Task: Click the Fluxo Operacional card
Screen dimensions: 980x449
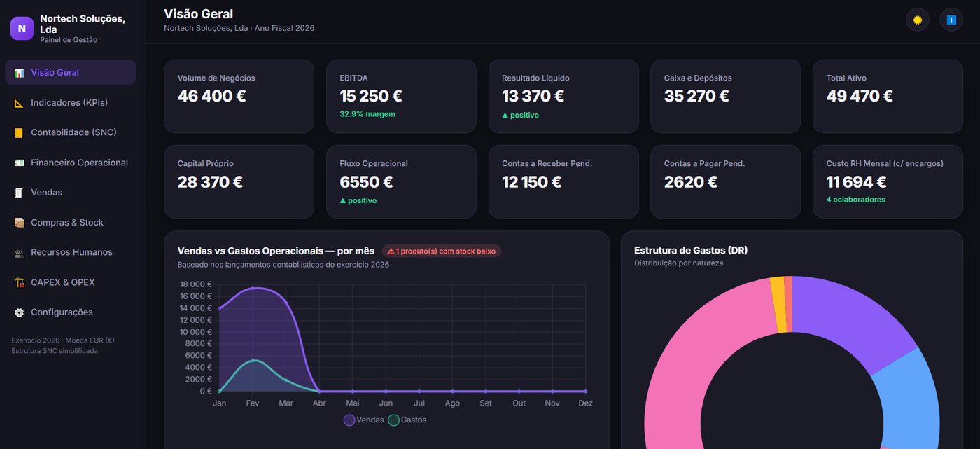Action: point(401,181)
